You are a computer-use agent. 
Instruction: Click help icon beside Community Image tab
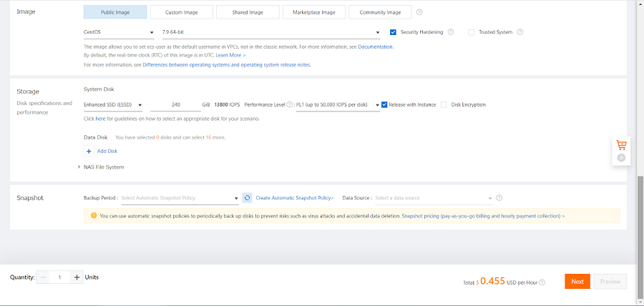[419, 12]
